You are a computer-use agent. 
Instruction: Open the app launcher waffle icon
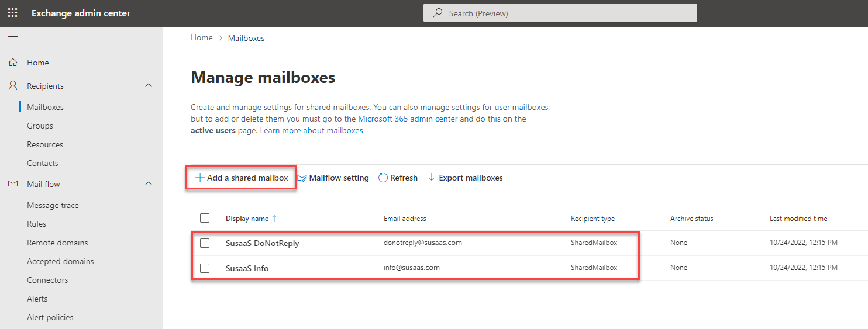[x=13, y=13]
